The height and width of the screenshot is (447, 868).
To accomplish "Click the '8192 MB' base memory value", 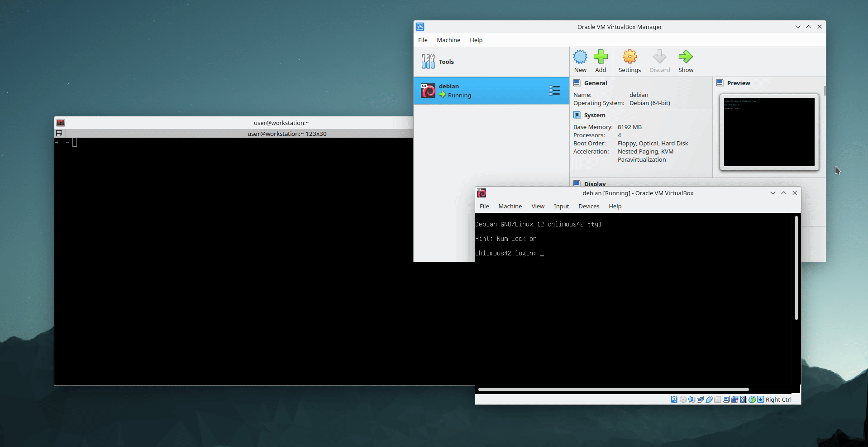I will point(630,127).
